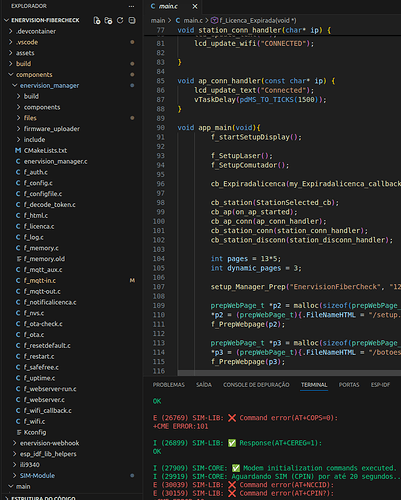Viewport: 401px width, 500px height.
Task: Click the main folder in breadcrumb path
Action: click(x=158, y=21)
